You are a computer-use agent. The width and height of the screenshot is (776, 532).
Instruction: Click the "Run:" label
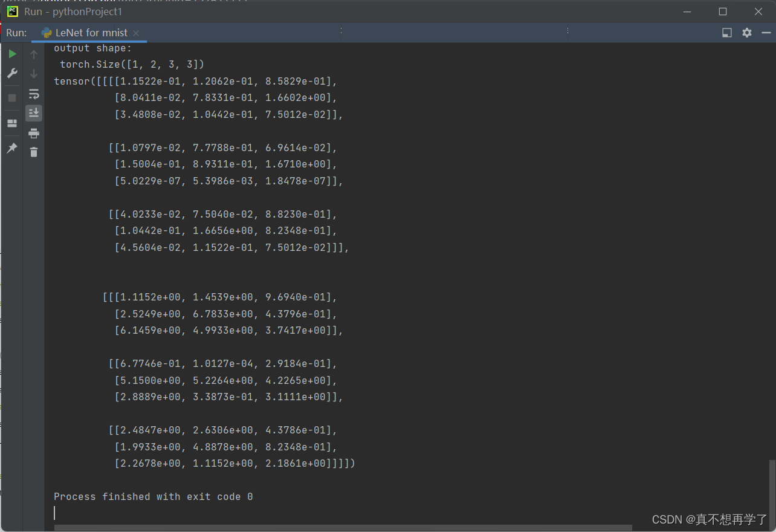(x=16, y=33)
